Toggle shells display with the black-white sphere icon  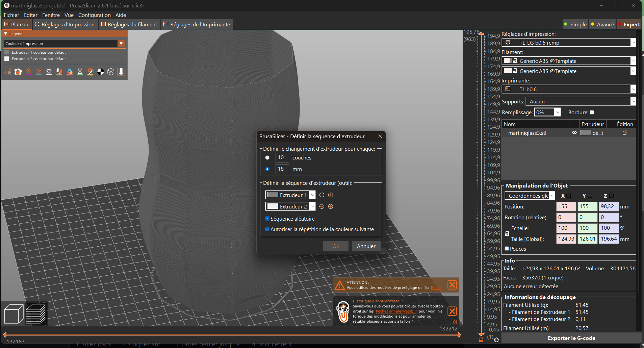coord(100,72)
